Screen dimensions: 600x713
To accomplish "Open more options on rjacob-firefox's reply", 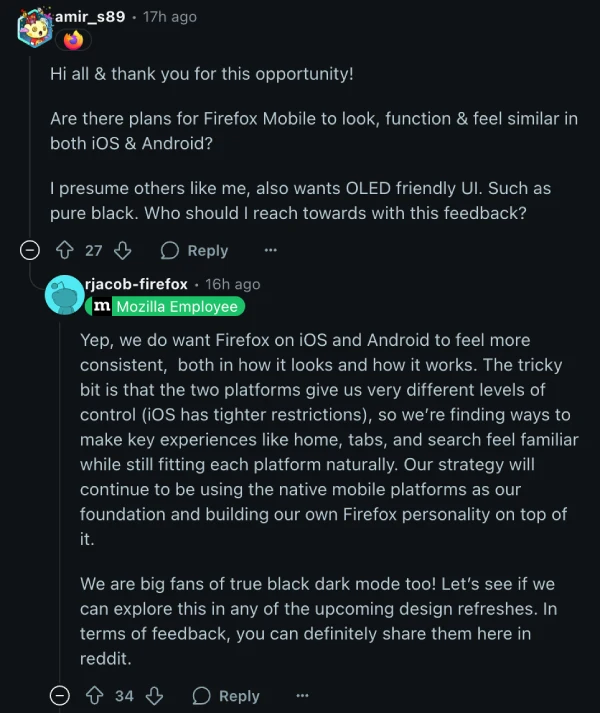I will (x=302, y=695).
